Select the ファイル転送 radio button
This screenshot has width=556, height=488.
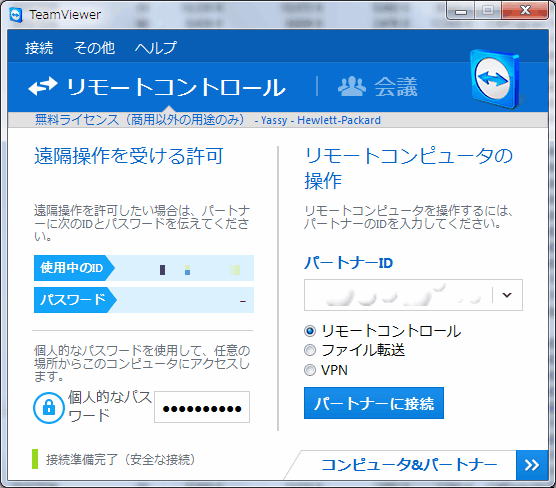(x=310, y=350)
